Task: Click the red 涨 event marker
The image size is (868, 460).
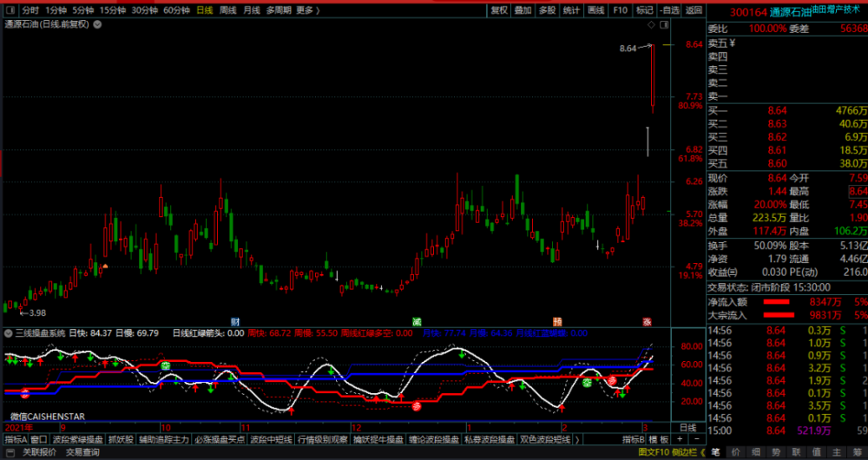Action: point(647,321)
